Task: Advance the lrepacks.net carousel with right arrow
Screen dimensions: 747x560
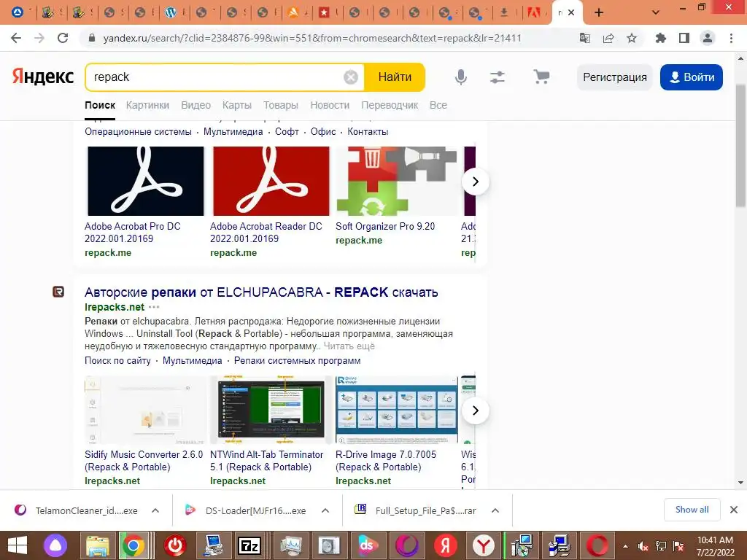Action: tap(475, 411)
